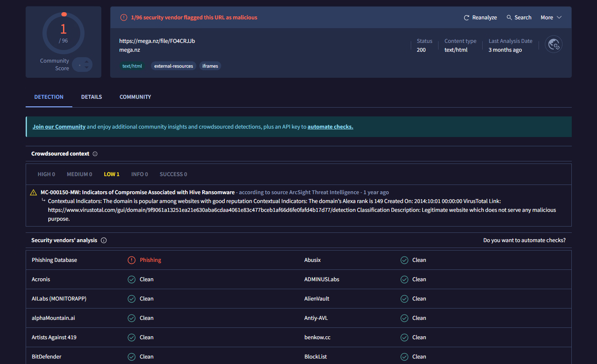Click the Community Score label
Screen dimensions: 597x364
point(55,65)
